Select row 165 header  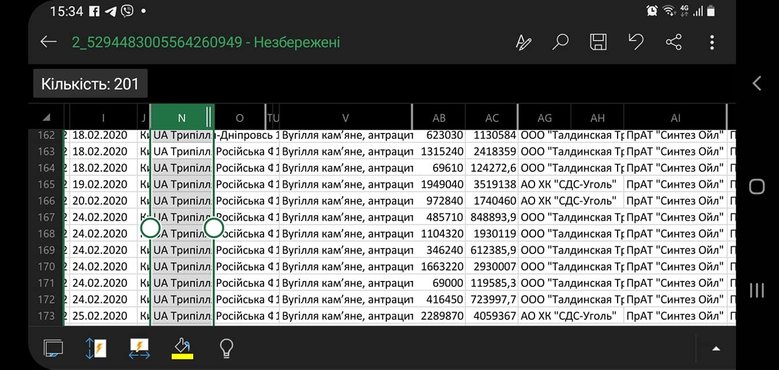[46, 184]
